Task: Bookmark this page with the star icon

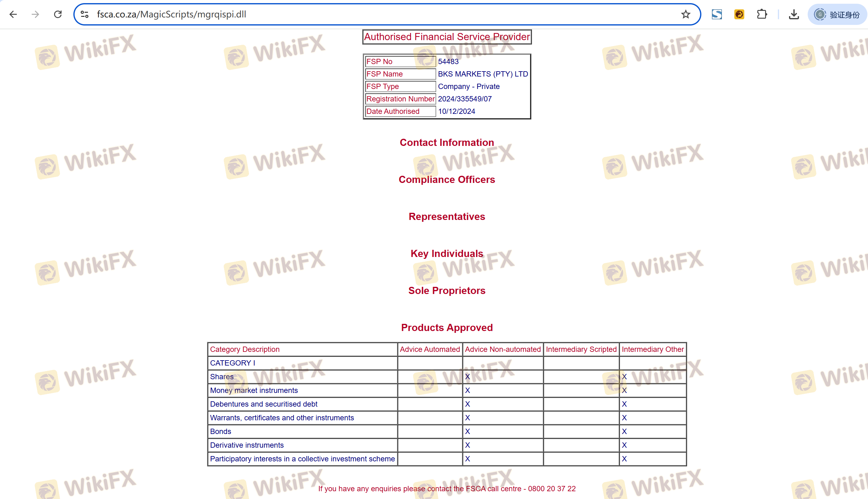Action: click(686, 14)
